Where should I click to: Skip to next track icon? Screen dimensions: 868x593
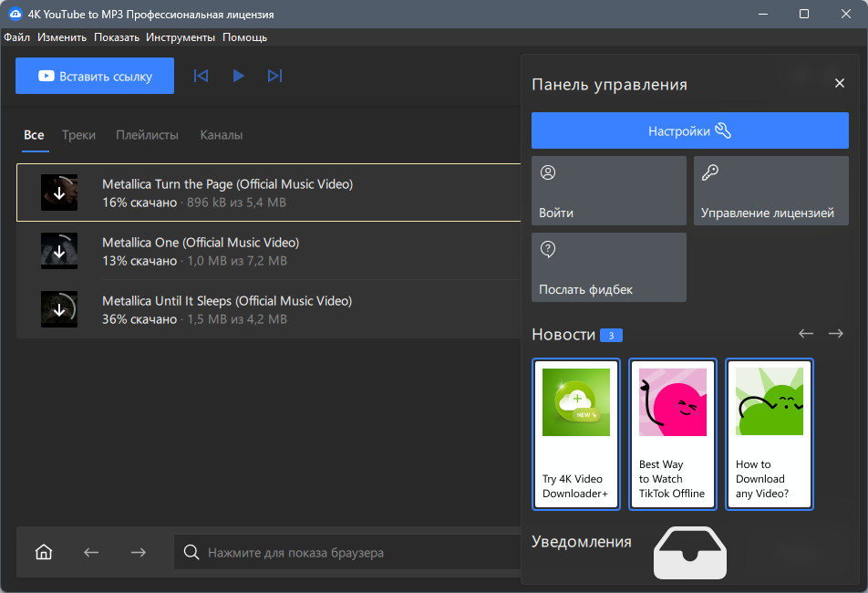click(x=275, y=76)
